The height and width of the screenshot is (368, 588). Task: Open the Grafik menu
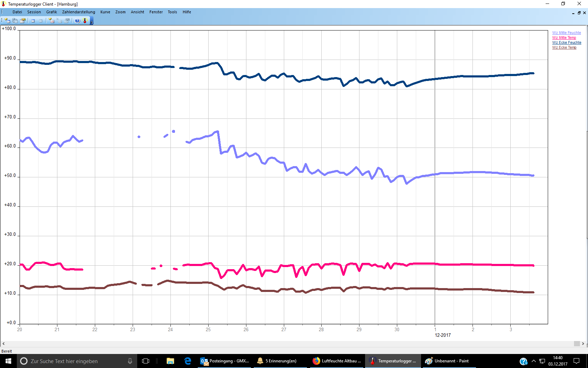pos(51,12)
